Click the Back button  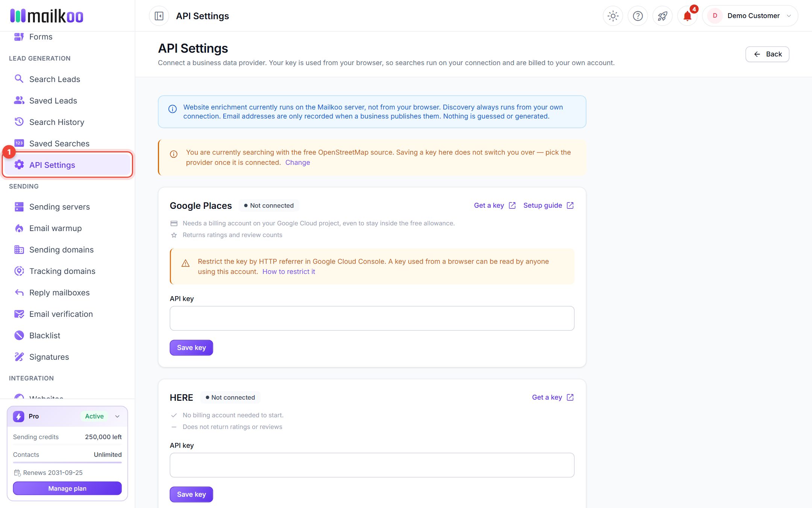coord(767,54)
